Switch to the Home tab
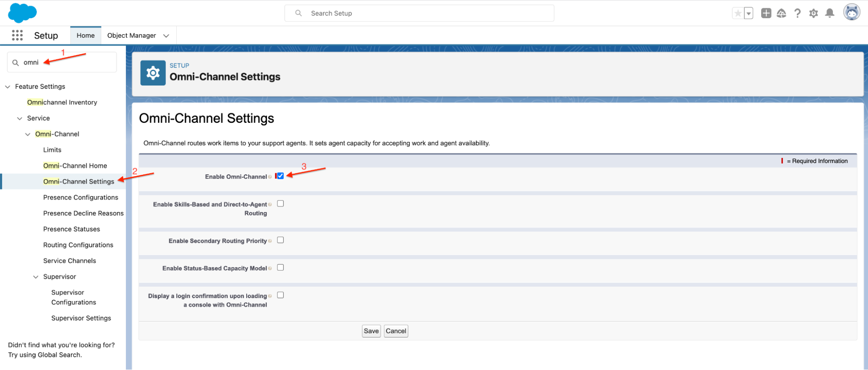Screen dimensions: 868x370 86,36
